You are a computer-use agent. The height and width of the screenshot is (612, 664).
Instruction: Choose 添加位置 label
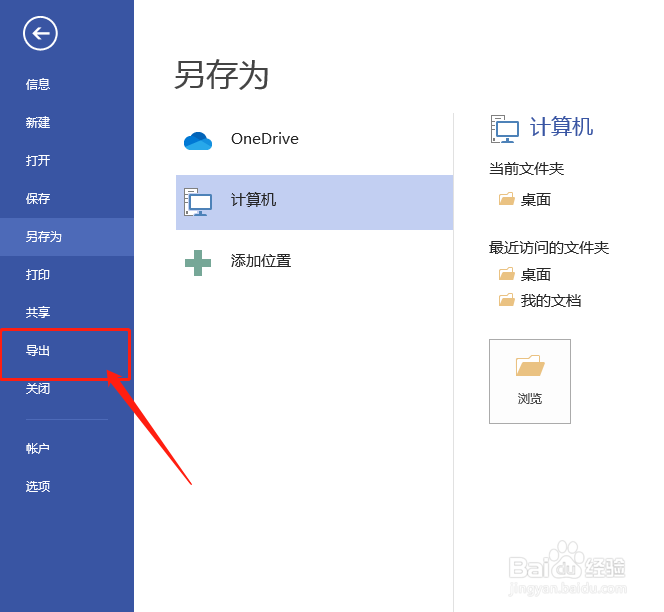coord(261,261)
